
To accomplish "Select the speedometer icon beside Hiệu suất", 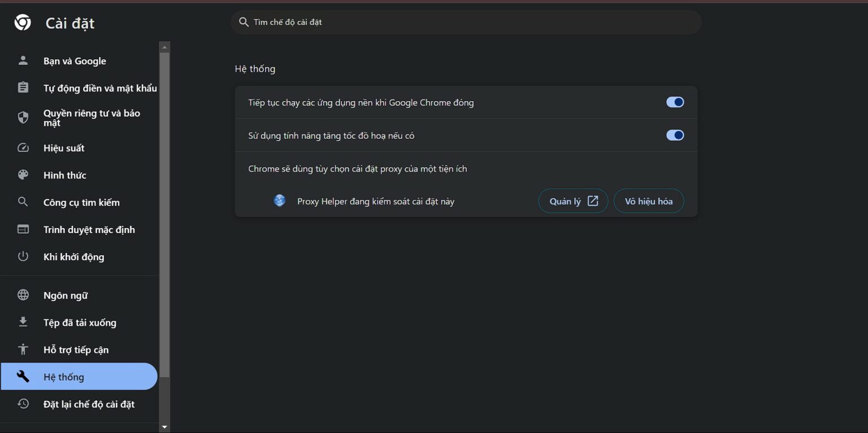I will point(23,148).
